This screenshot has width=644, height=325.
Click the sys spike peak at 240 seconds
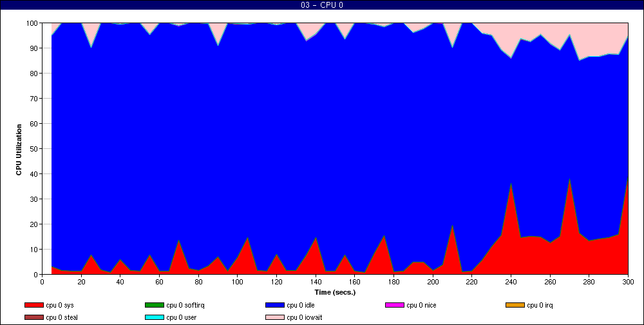tap(511, 184)
